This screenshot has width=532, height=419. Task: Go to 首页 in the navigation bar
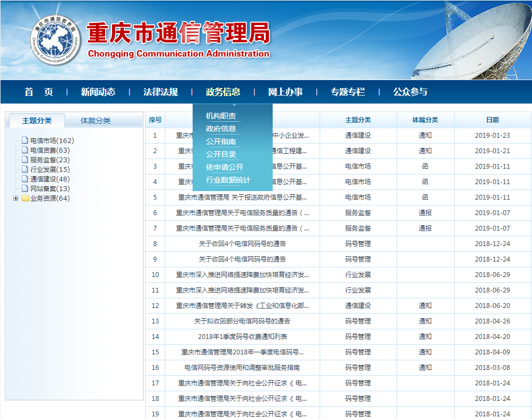[39, 92]
